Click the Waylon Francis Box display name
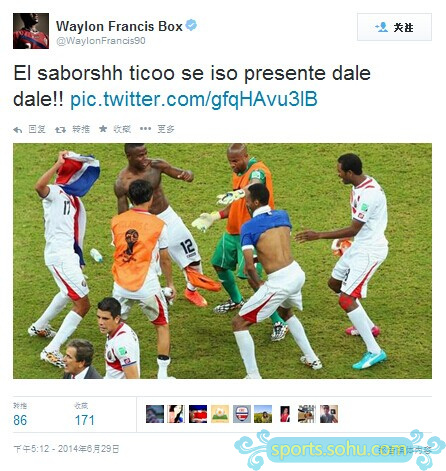 click(x=119, y=26)
